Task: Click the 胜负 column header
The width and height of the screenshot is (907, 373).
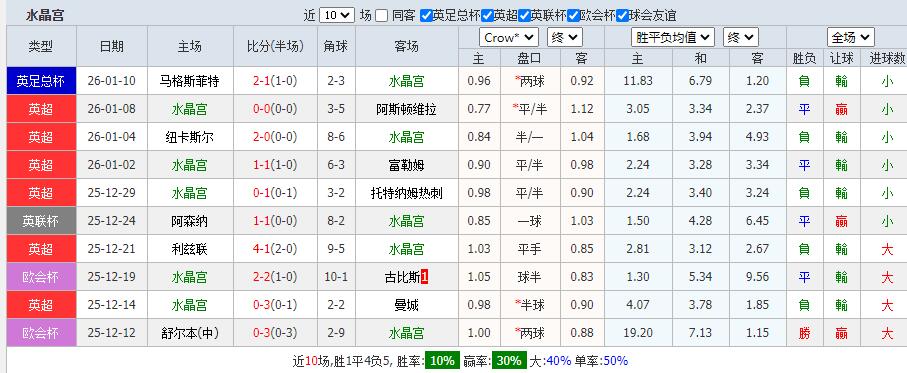Action: click(x=805, y=58)
